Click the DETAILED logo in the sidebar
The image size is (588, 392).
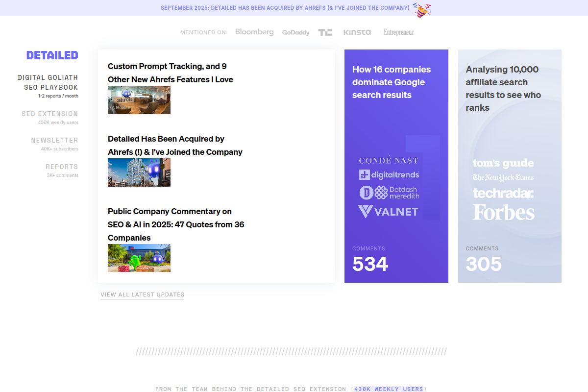(52, 55)
